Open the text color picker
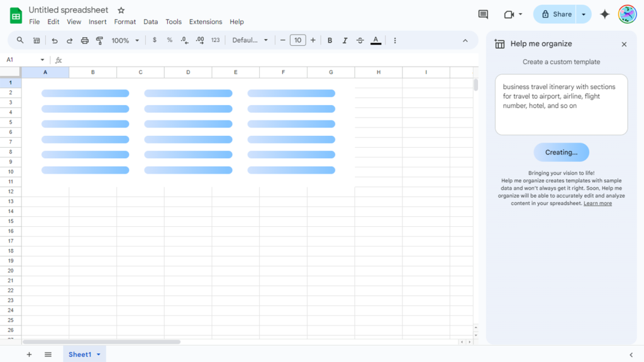 pyautogui.click(x=375, y=40)
